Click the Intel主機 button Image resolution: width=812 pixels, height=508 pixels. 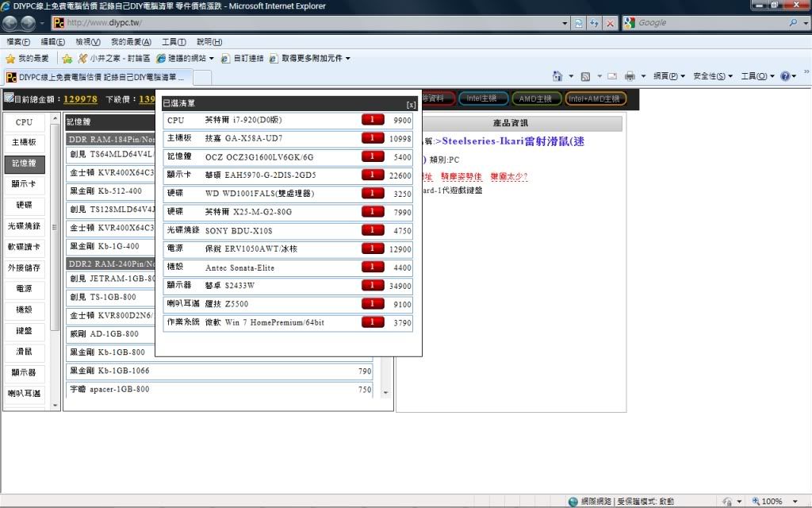coord(481,98)
